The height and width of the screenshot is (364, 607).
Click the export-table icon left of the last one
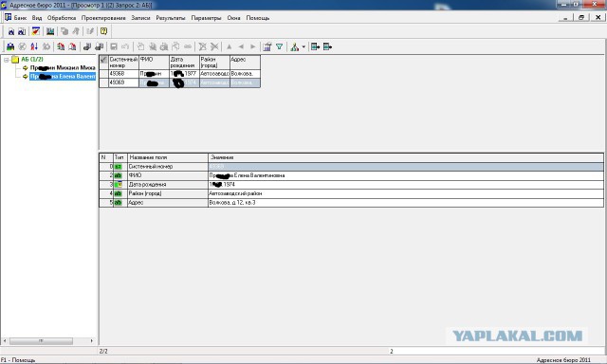pos(315,46)
